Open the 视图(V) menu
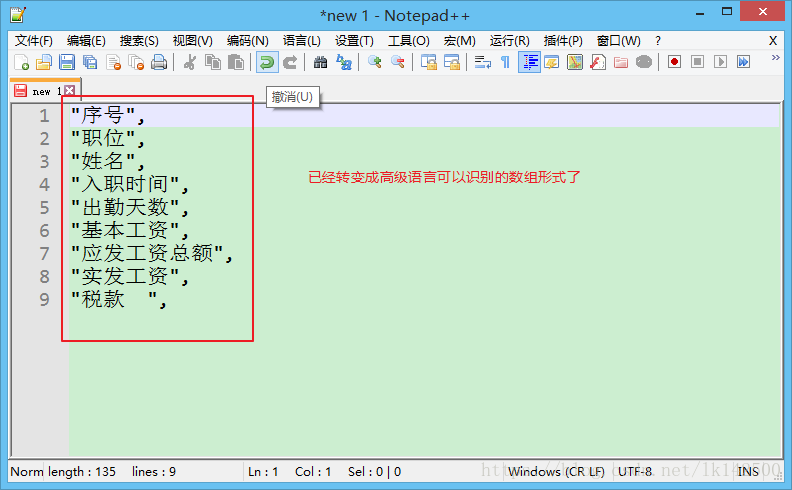Image resolution: width=792 pixels, height=490 pixels. pos(192,40)
